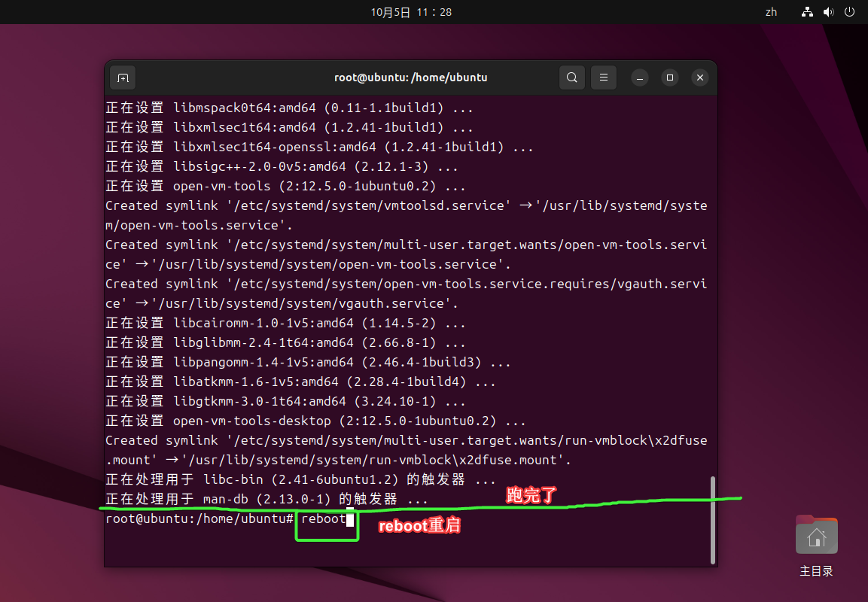Minimize the terminal window
868x602 pixels.
coord(639,78)
